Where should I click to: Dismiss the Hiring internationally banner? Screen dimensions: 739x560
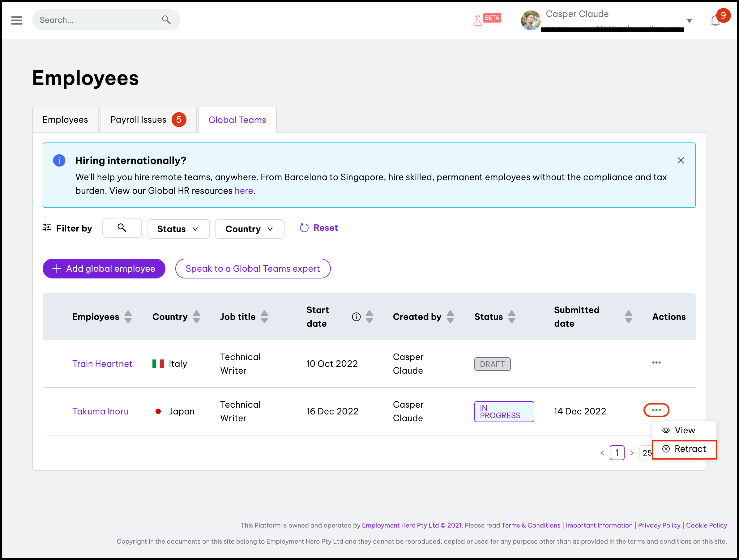(681, 161)
